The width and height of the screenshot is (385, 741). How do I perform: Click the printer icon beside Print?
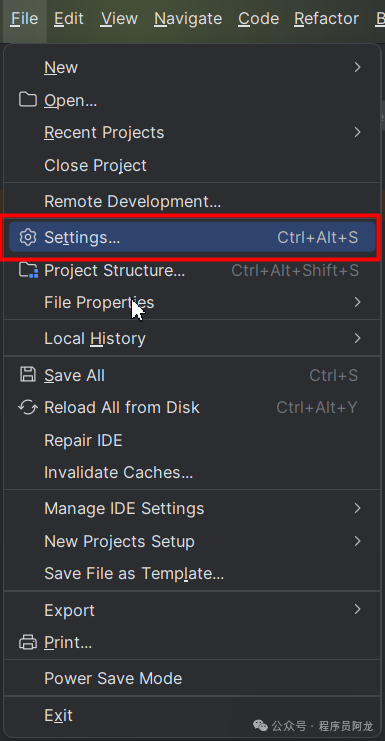[x=28, y=642]
